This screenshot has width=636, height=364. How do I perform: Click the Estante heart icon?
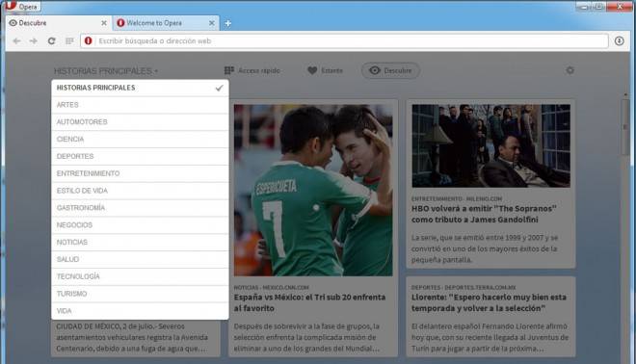coord(312,70)
